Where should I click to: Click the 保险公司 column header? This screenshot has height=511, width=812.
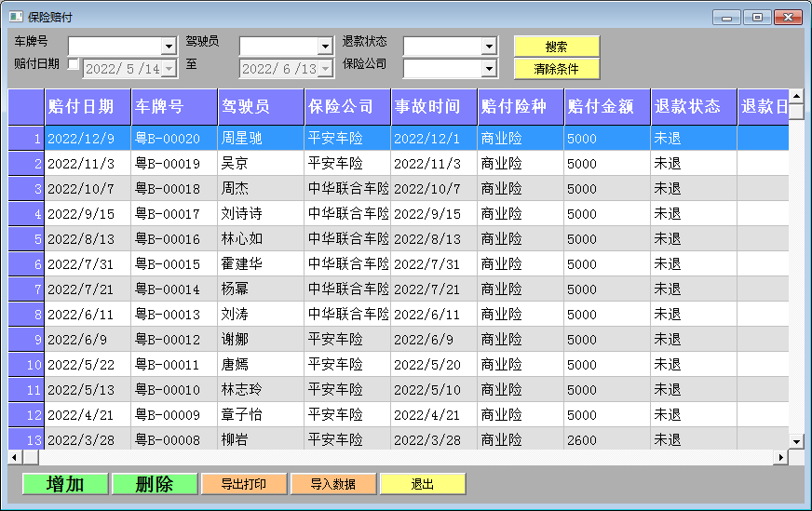(347, 107)
